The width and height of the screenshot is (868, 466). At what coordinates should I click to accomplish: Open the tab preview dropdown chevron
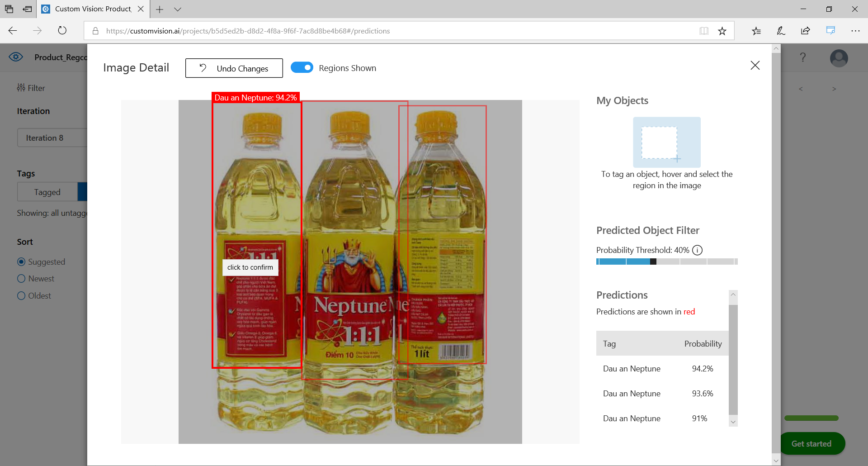(x=178, y=9)
